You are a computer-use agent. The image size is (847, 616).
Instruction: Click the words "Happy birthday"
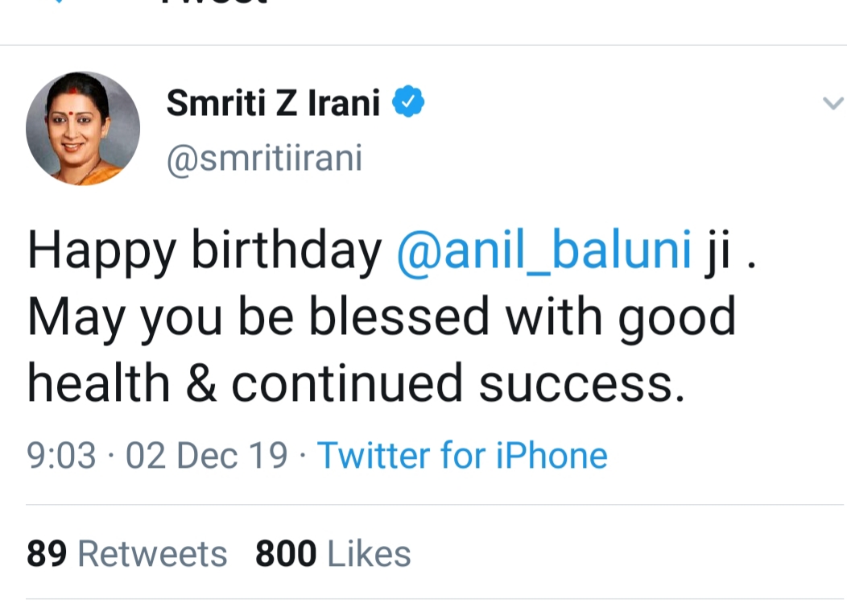click(205, 252)
